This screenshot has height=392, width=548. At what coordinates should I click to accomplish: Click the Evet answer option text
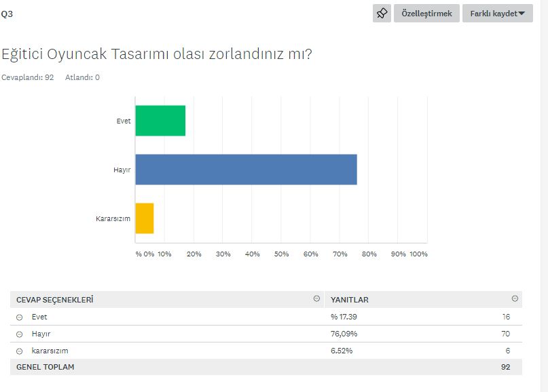(39, 317)
